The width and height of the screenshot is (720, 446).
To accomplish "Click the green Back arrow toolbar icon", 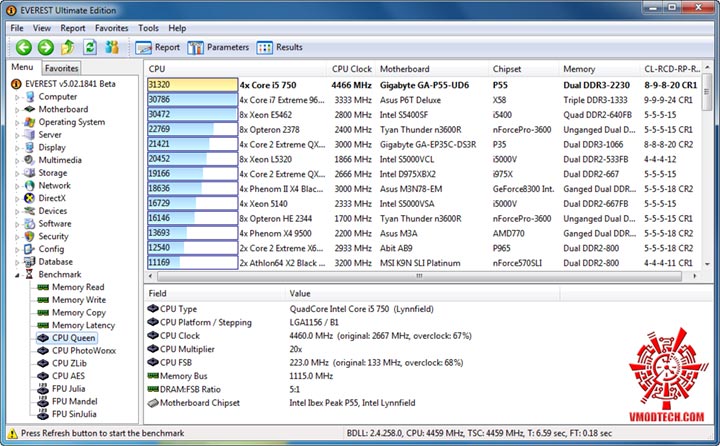I will point(24,47).
